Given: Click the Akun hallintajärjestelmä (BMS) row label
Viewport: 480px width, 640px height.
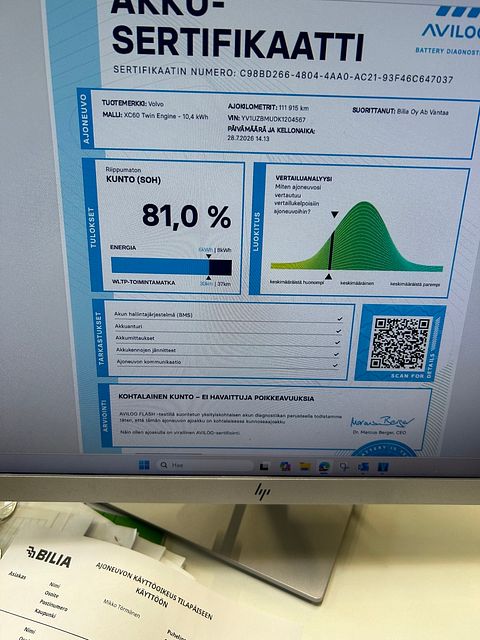Looking at the screenshot, I should (153, 314).
